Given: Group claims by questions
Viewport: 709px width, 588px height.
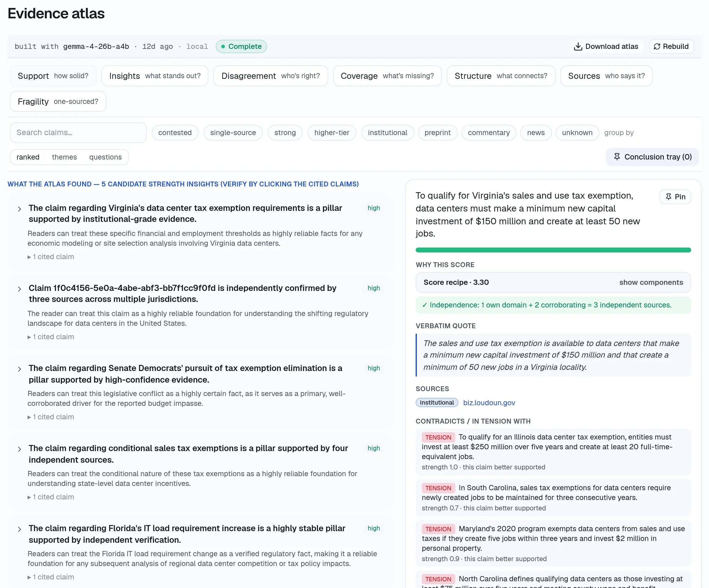Looking at the screenshot, I should point(105,157).
